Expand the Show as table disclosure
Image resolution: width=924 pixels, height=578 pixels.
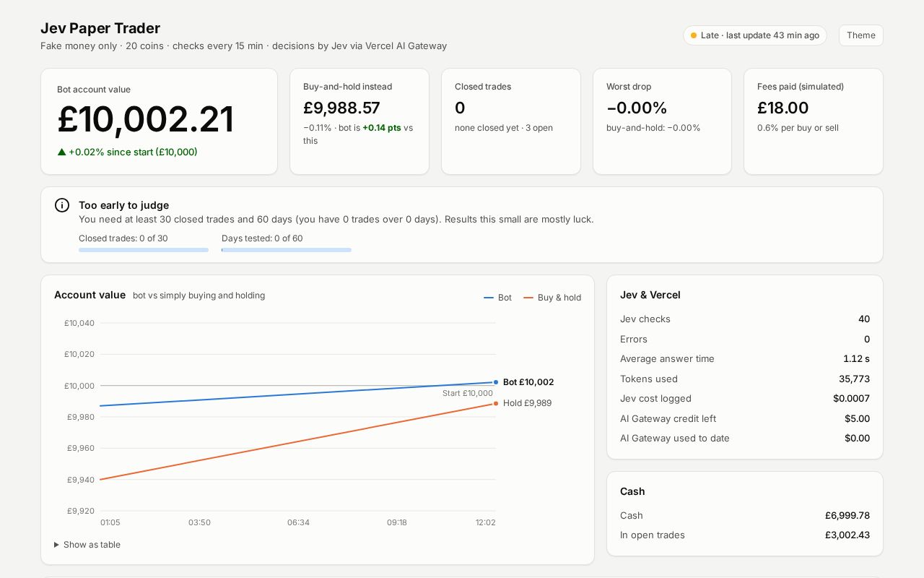[x=87, y=545]
